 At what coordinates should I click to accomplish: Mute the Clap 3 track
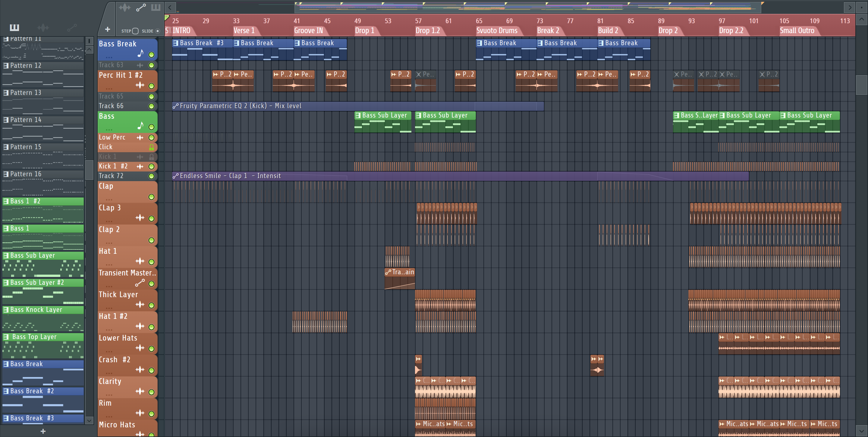tap(152, 218)
